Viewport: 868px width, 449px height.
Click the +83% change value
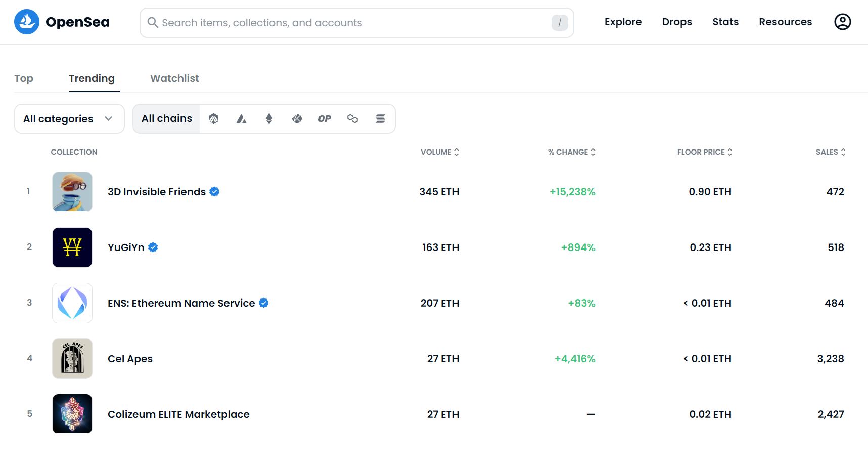tap(581, 303)
